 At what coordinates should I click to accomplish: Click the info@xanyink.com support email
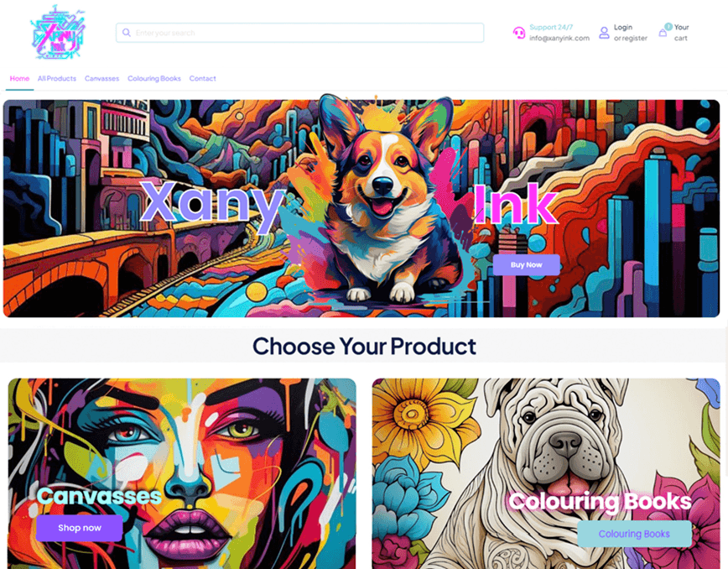click(x=559, y=38)
